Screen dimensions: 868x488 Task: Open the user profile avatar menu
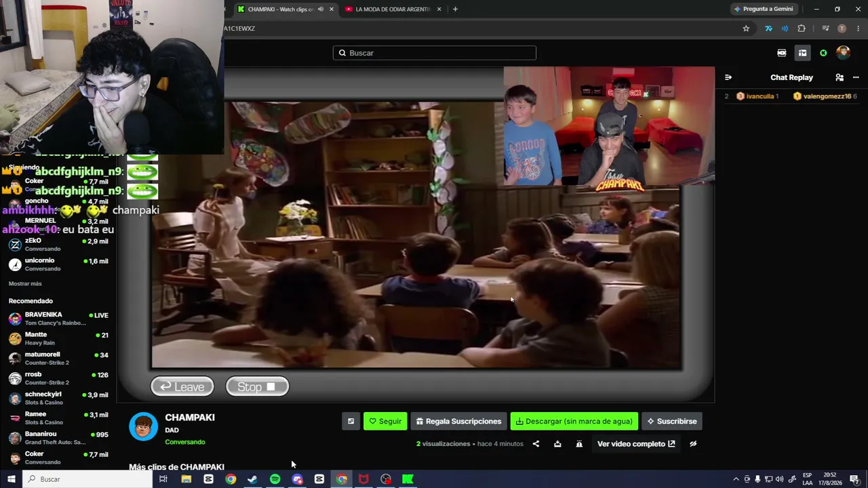click(843, 53)
